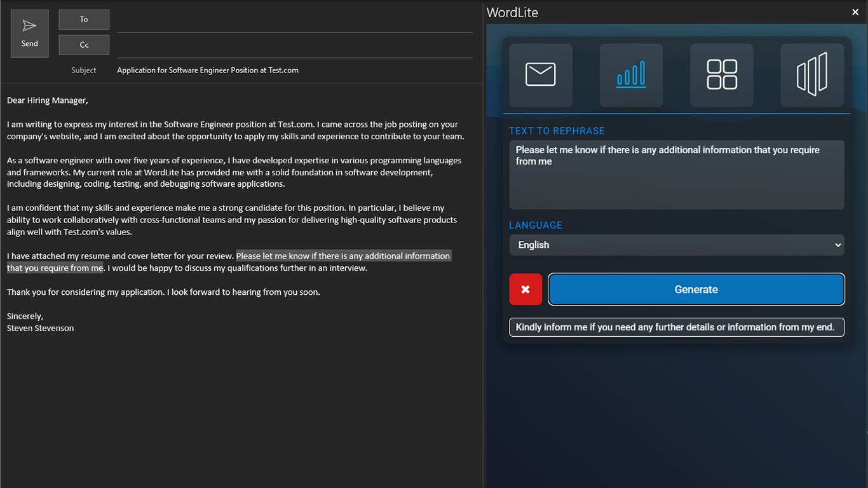Click the 'I am confident that my skills' paragraph
The height and width of the screenshot is (488, 868).
pos(232,220)
